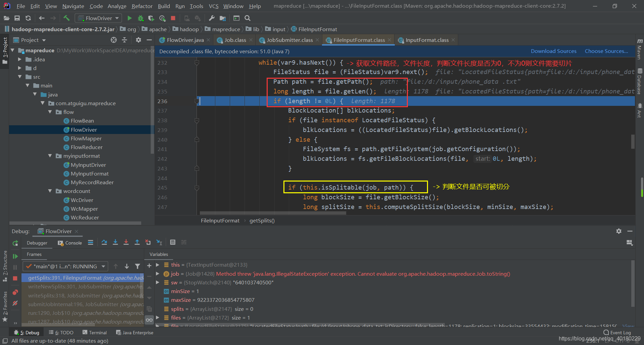Open the Terminal tool window
644x345 pixels.
[x=95, y=333]
